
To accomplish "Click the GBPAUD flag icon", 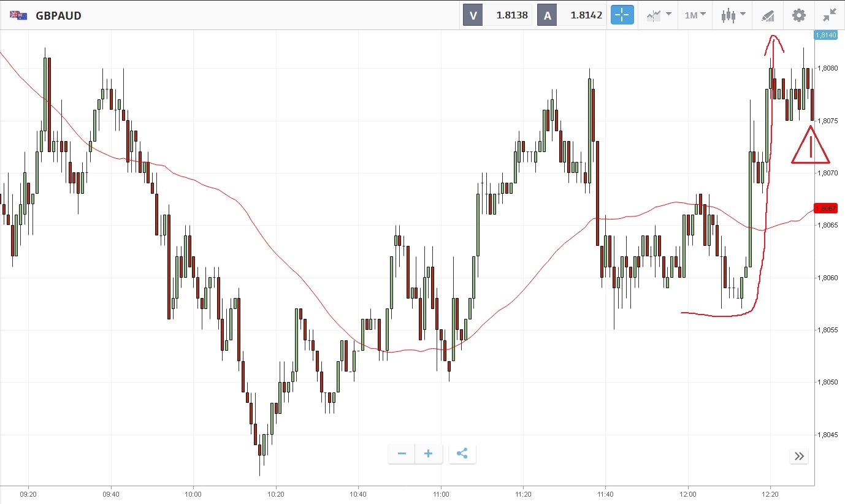I will 18,15.
